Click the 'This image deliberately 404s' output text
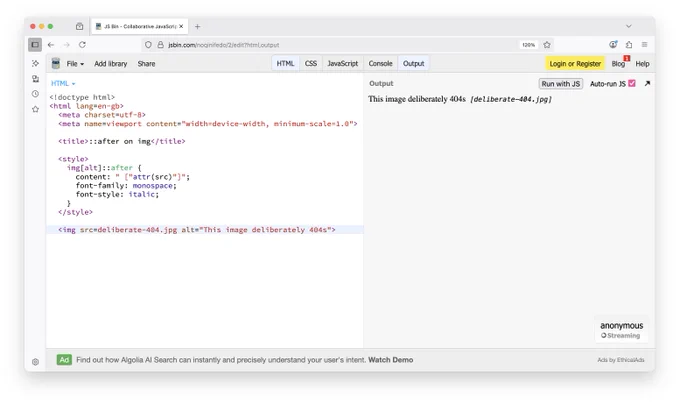Viewport: 680px width, 404px height. tap(417, 99)
